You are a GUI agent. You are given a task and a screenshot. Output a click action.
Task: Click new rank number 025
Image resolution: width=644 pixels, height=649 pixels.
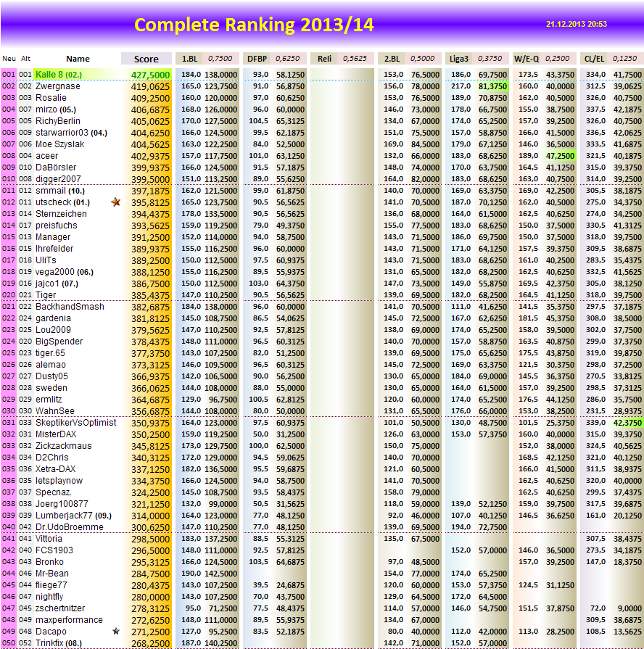pos(8,353)
